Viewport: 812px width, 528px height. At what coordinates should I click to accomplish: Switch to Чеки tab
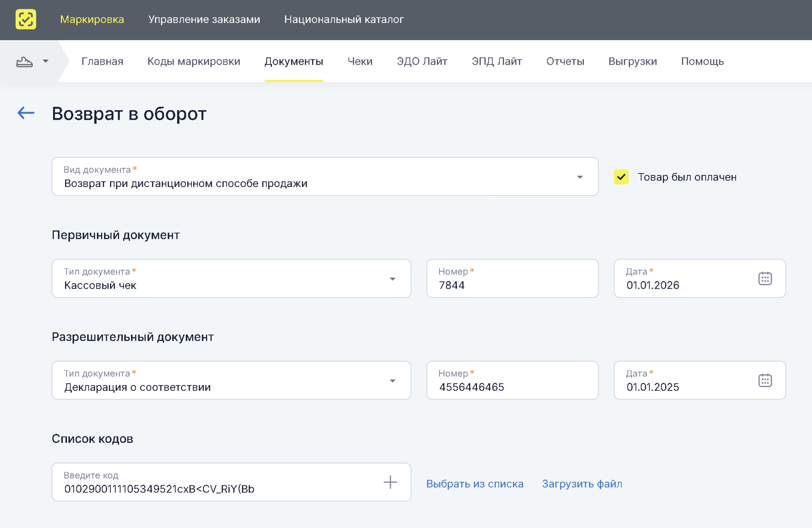tap(360, 61)
